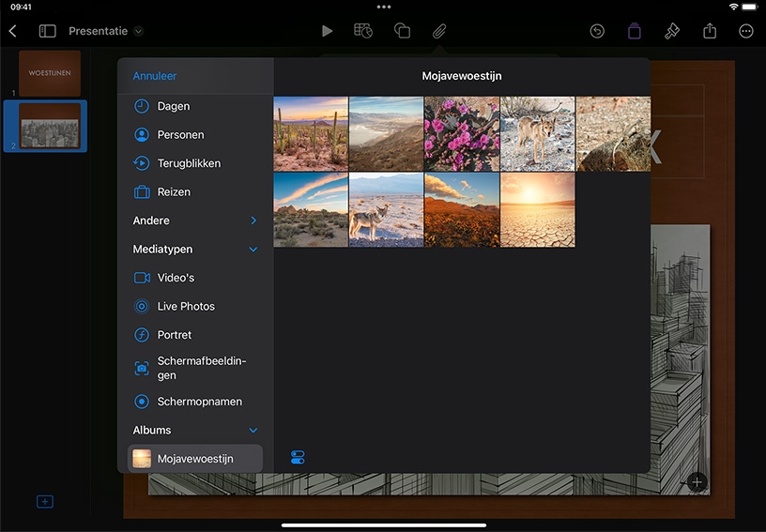
Task: Choose the desert shrubs with streaked clouds photo
Action: [311, 210]
